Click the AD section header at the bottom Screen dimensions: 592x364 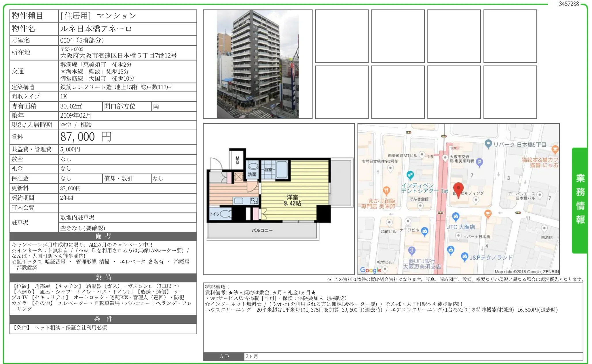click(224, 356)
